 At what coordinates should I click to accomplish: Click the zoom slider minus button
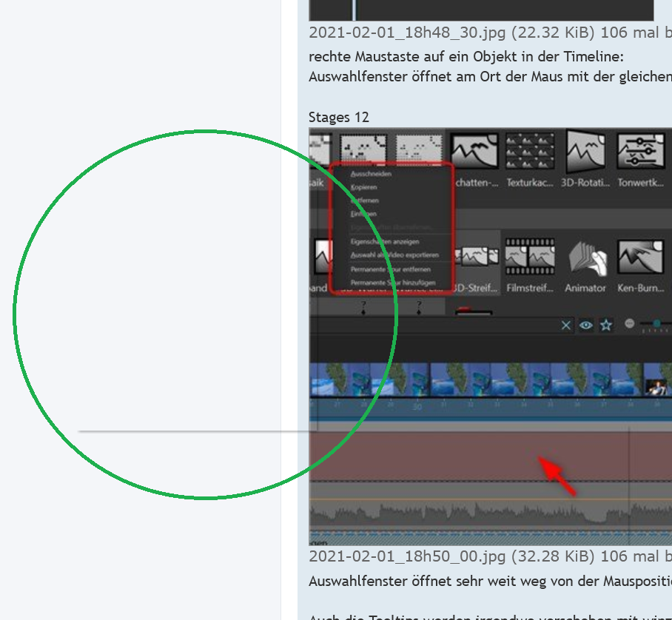[630, 324]
